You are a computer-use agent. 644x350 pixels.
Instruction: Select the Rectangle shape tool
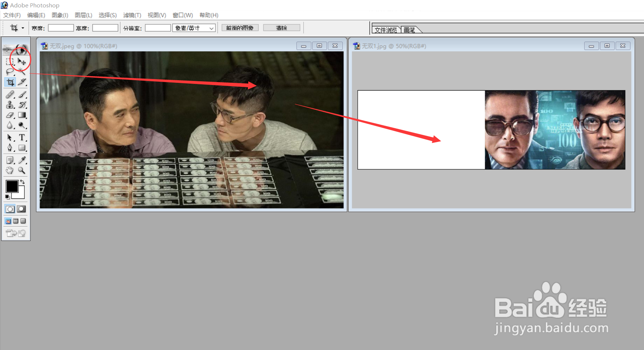pyautogui.click(x=22, y=148)
